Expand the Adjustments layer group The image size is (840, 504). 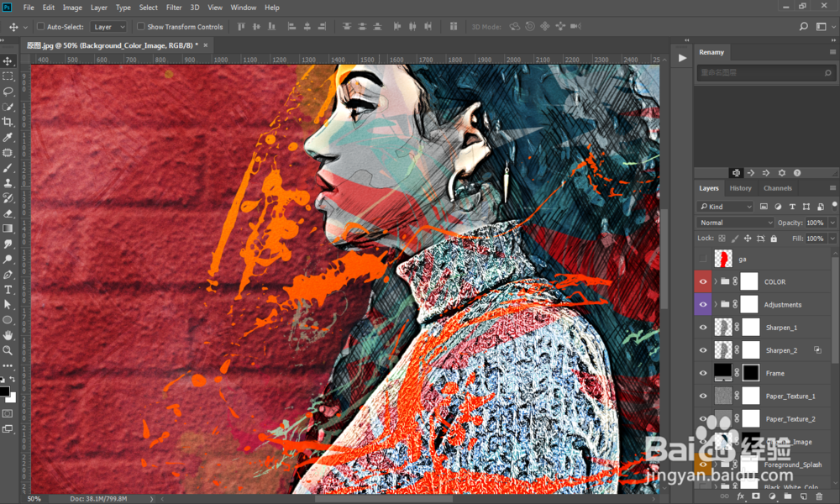pos(716,305)
